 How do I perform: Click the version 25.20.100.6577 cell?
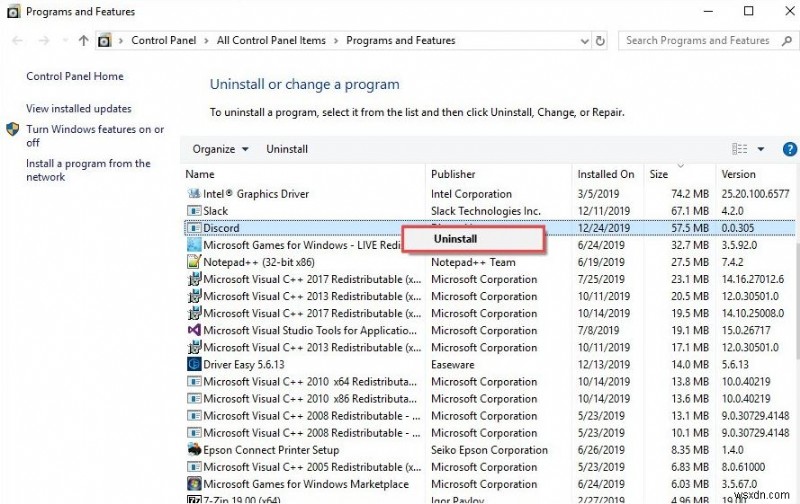click(x=755, y=194)
